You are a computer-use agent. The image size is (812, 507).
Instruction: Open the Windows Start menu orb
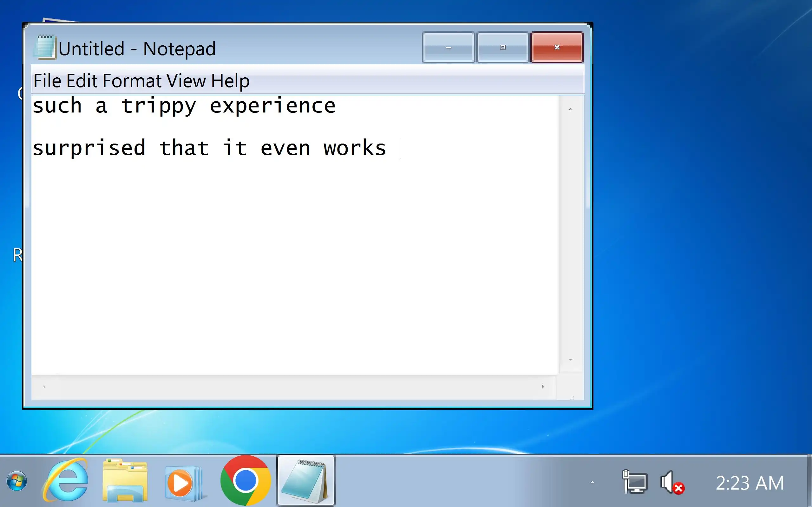coord(17,481)
